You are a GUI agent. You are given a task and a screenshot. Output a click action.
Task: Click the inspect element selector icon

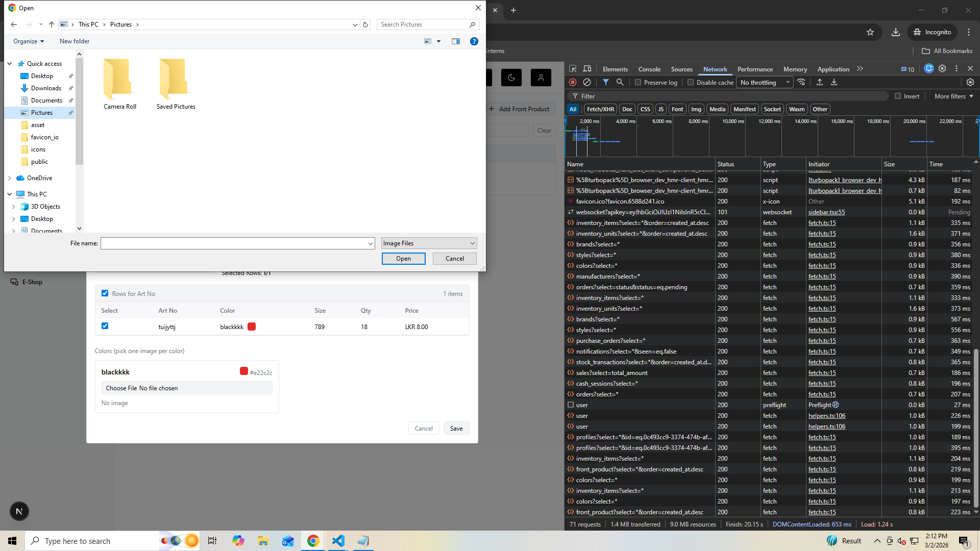click(x=573, y=69)
